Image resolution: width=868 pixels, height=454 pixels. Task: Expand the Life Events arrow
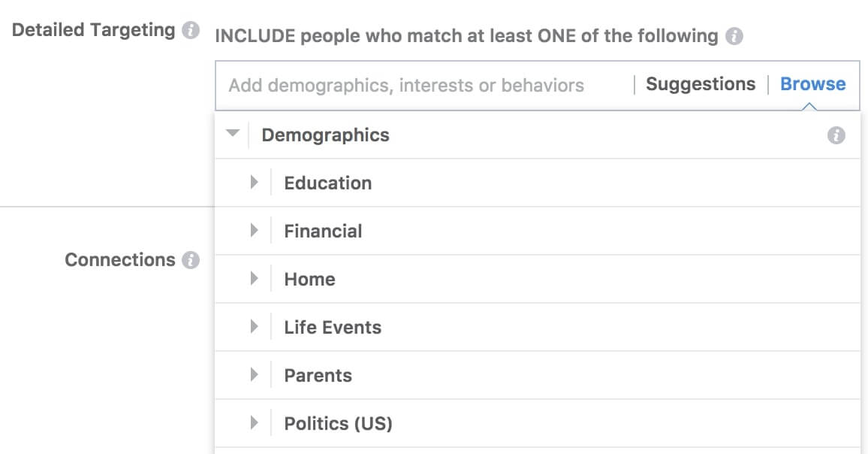254,326
